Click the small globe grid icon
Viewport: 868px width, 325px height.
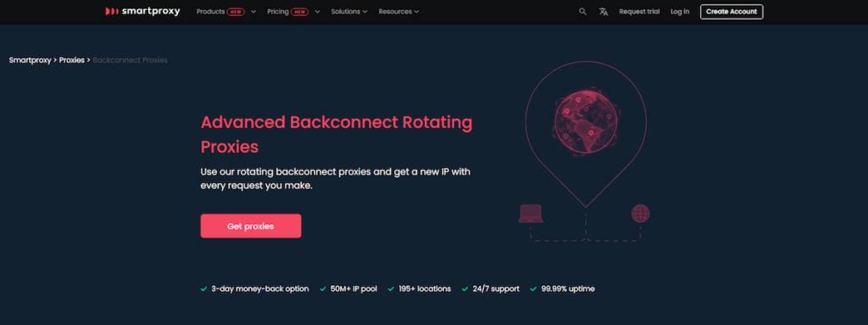pos(640,214)
